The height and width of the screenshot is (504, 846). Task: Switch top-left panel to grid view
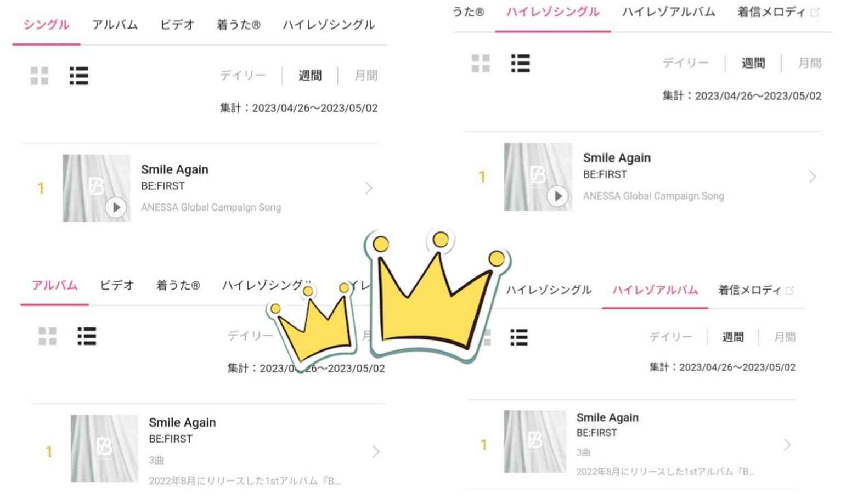tap(40, 76)
